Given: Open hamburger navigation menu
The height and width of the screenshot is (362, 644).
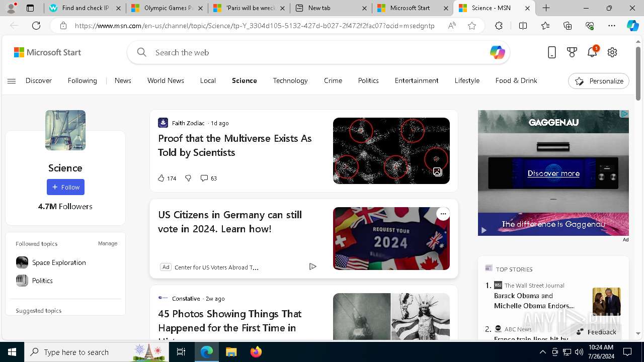Looking at the screenshot, I should [12, 81].
